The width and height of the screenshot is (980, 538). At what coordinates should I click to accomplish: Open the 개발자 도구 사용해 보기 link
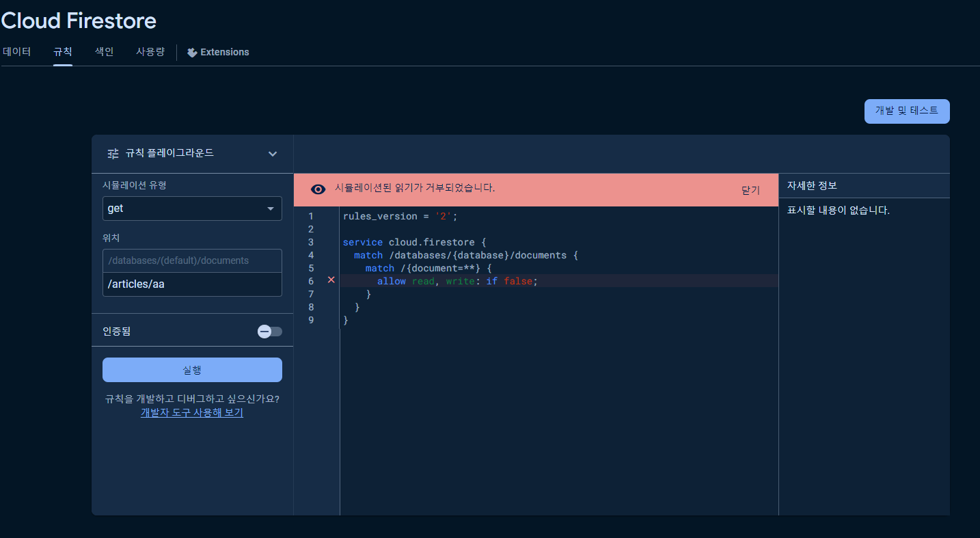pyautogui.click(x=192, y=412)
